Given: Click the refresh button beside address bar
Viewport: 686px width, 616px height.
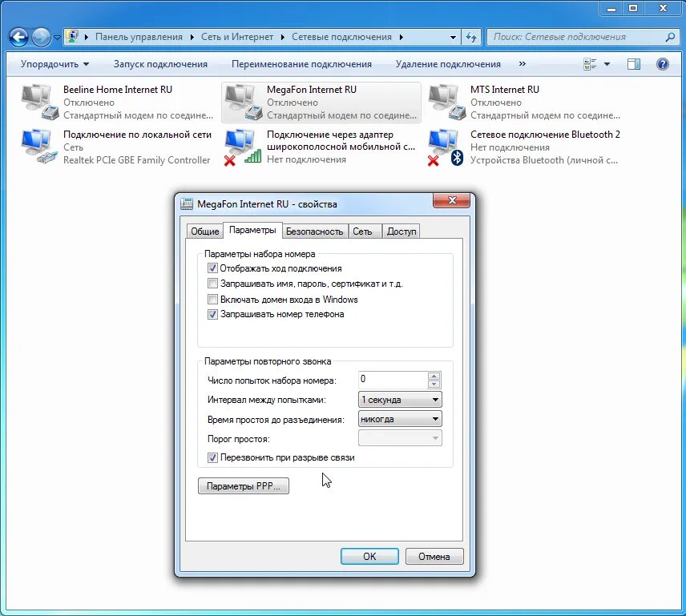Looking at the screenshot, I should [x=471, y=37].
